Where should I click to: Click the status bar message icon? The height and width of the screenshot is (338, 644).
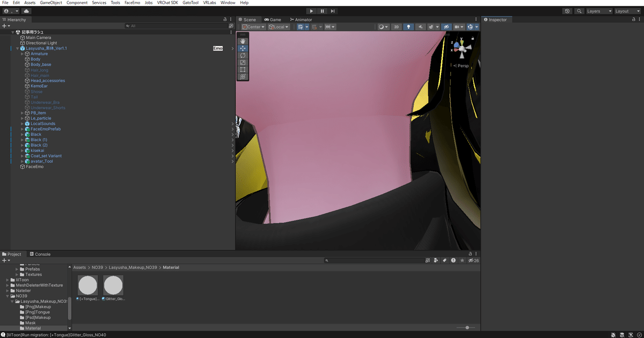(3, 335)
